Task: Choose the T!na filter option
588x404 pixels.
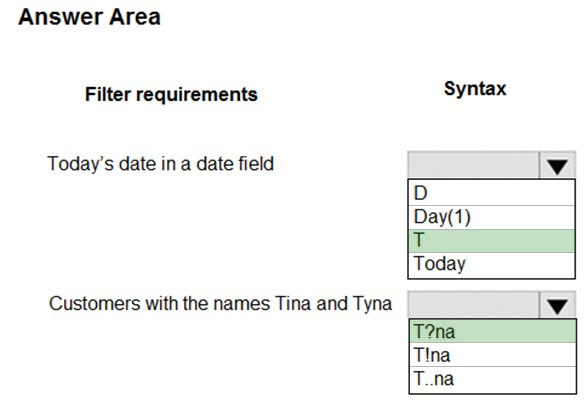Action: (492, 355)
